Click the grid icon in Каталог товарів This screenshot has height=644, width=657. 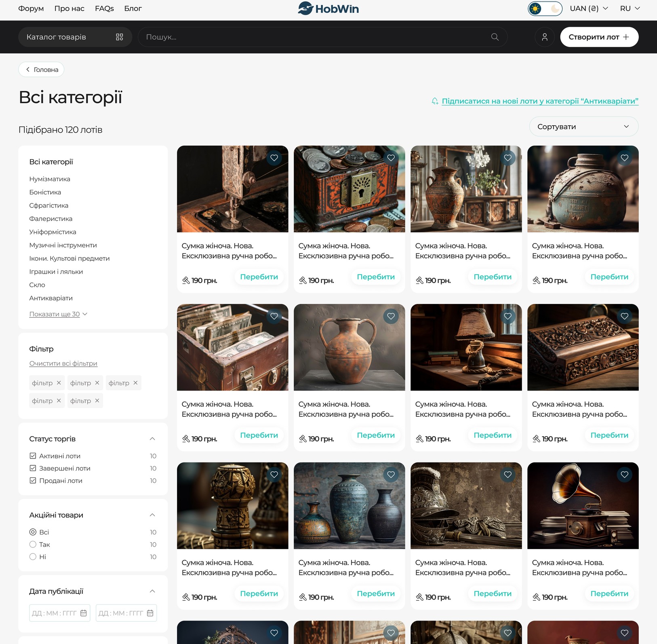tap(120, 37)
